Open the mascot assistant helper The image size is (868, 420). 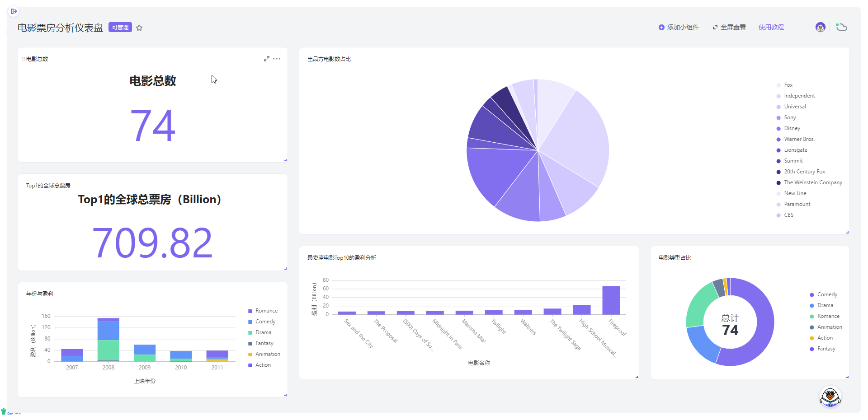click(830, 397)
